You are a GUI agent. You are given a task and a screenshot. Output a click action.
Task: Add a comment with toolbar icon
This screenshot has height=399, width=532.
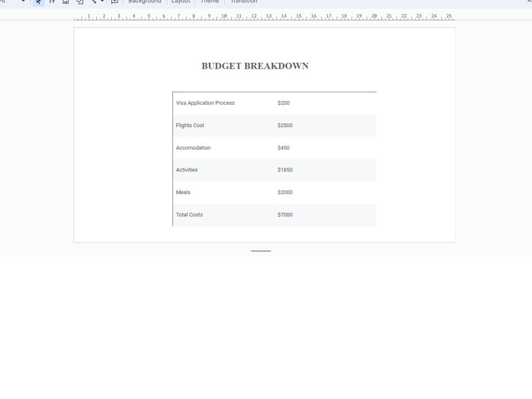pyautogui.click(x=115, y=2)
